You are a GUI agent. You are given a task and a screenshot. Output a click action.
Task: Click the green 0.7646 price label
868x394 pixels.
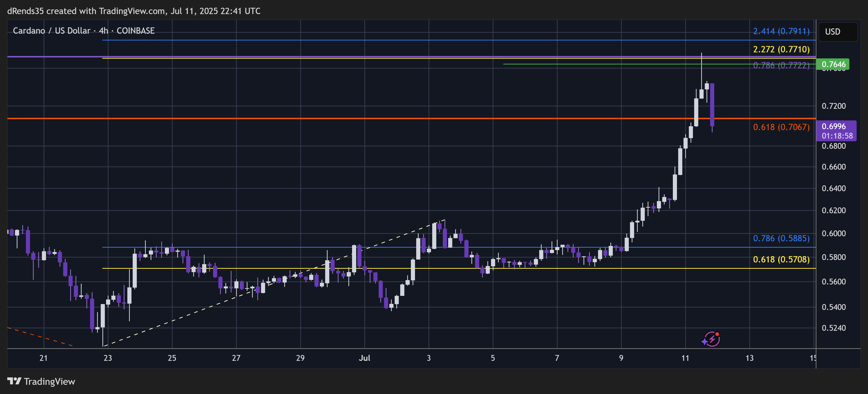coord(833,64)
